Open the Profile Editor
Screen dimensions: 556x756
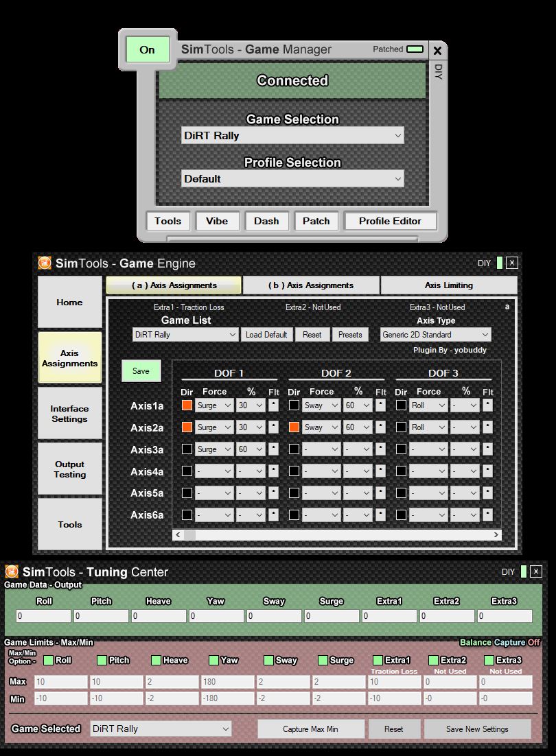390,222
